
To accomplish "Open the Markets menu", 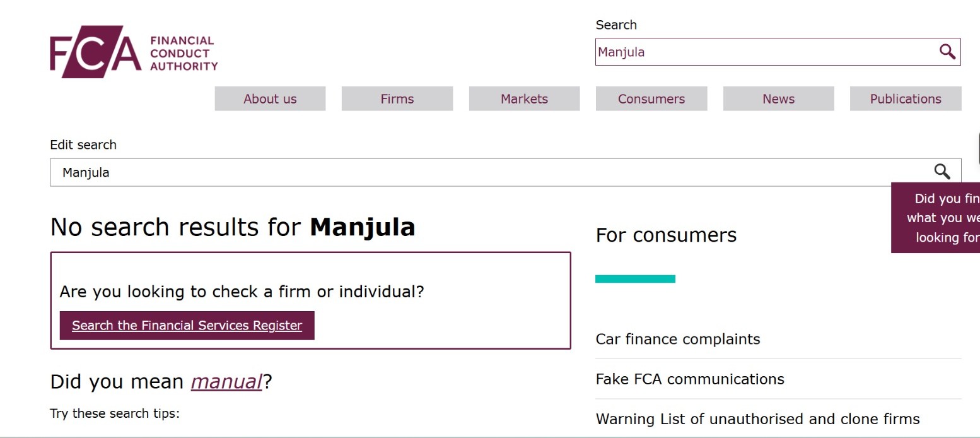I will (524, 99).
